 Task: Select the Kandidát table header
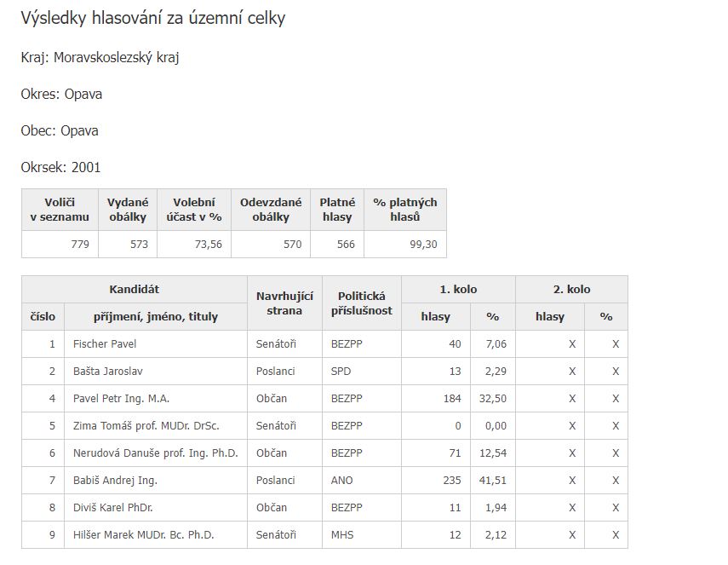135,290
